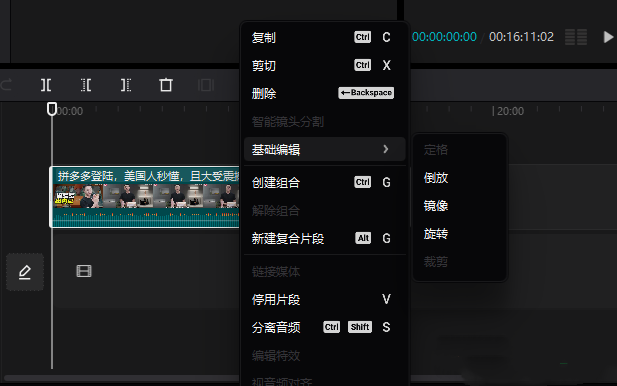The image size is (617, 386).
Task: Click the pencil edit track icon
Action: (x=25, y=272)
